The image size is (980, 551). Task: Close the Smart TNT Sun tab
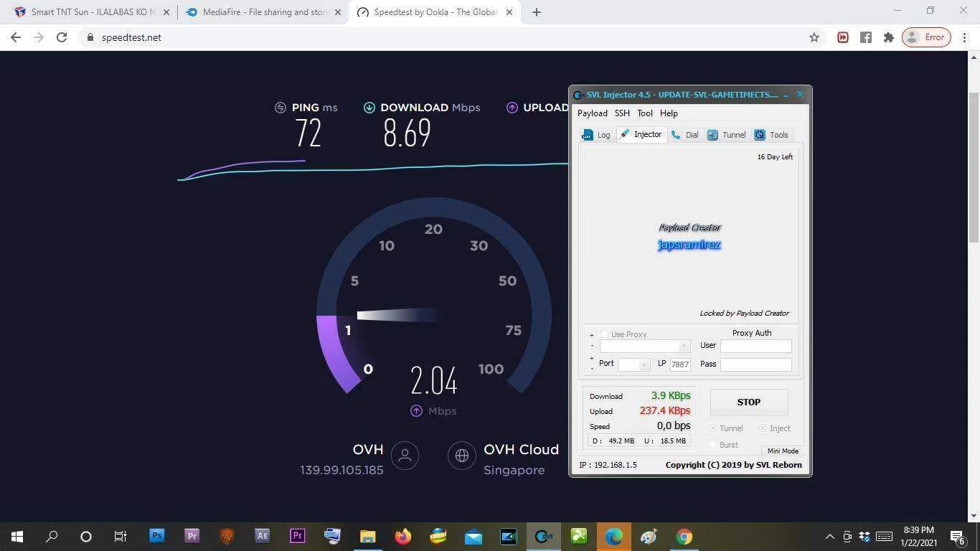click(166, 12)
